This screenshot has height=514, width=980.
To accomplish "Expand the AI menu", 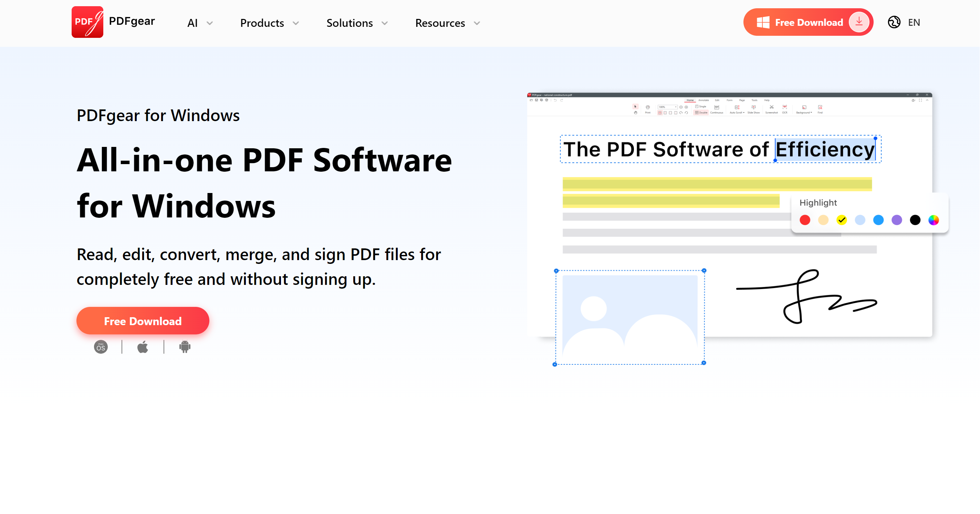I will (x=200, y=23).
